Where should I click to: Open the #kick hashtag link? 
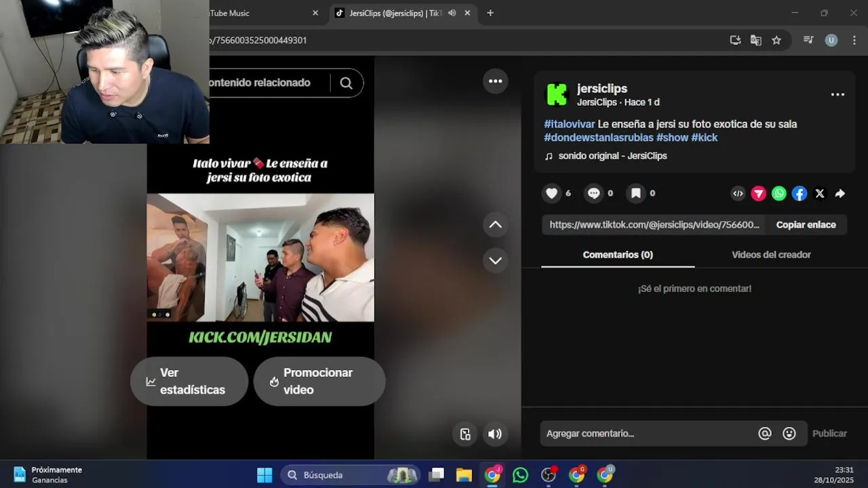tap(704, 138)
